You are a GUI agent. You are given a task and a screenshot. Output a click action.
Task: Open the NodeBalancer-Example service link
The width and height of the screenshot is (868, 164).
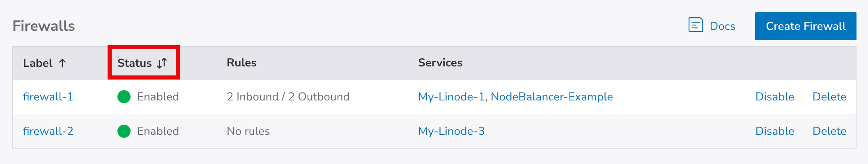tap(551, 97)
